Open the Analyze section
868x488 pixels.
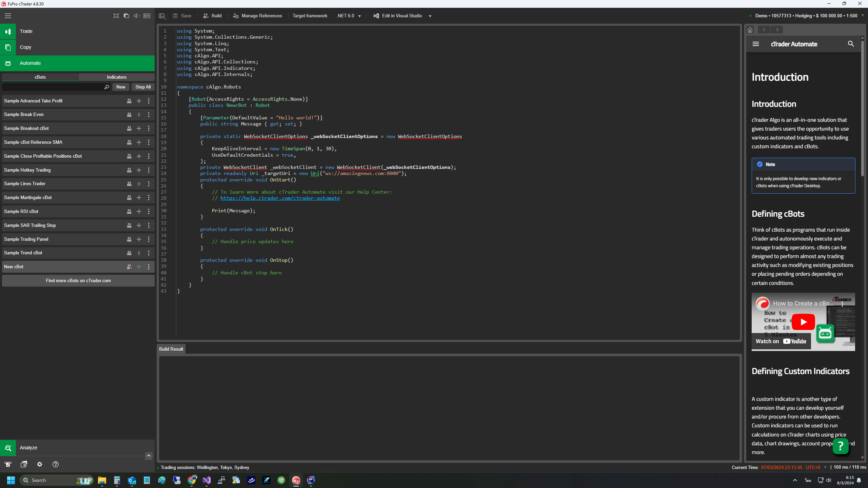pos(77,448)
